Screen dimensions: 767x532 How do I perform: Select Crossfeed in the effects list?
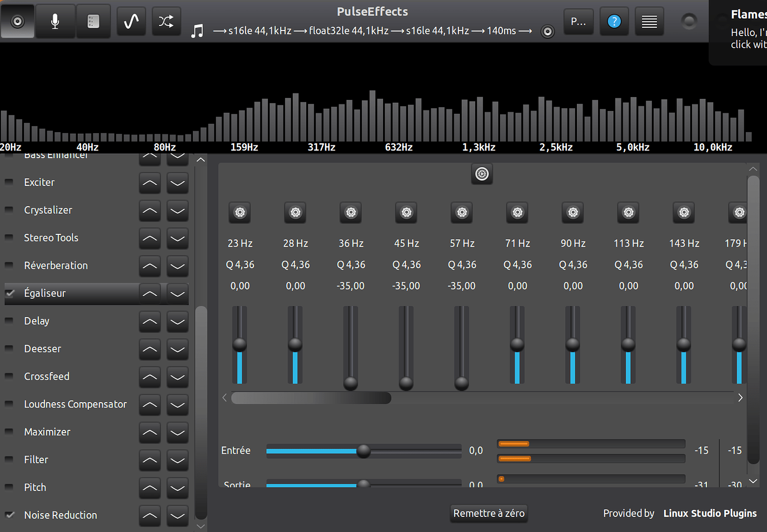tap(47, 377)
